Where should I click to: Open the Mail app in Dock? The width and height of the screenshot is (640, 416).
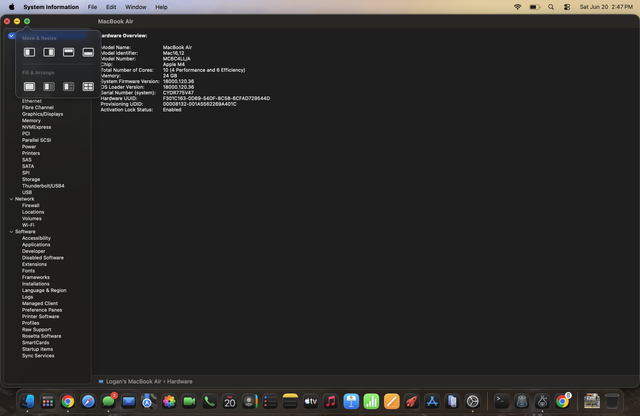click(129, 402)
